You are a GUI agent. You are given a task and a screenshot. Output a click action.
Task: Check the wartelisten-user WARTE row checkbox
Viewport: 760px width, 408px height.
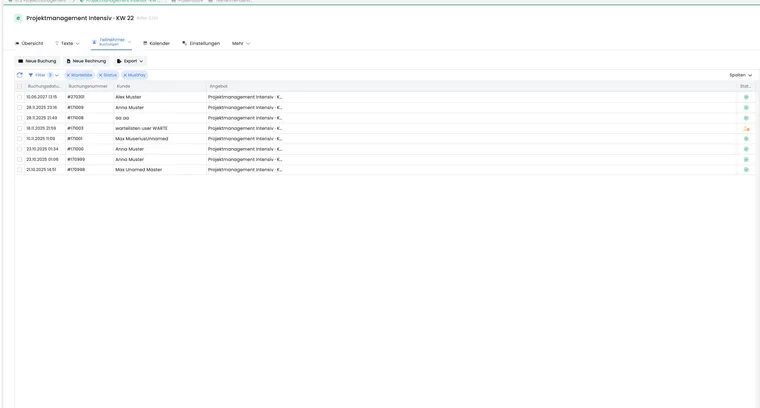[x=19, y=128]
